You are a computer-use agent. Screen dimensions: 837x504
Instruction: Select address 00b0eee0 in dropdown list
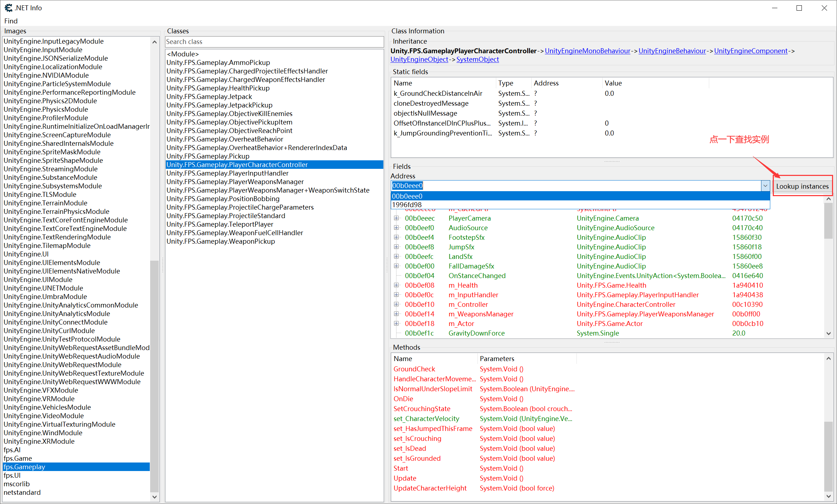coord(580,196)
